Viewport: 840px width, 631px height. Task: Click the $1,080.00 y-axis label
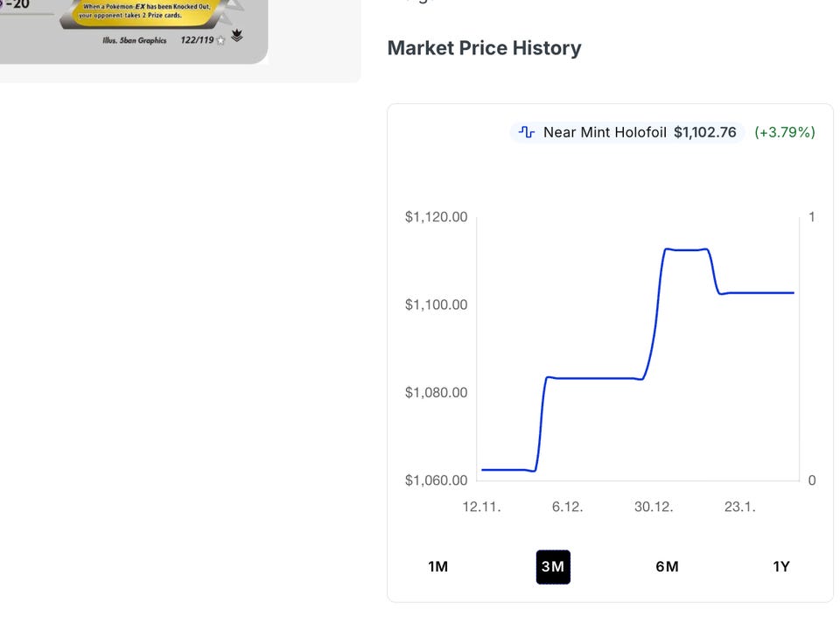coord(436,392)
